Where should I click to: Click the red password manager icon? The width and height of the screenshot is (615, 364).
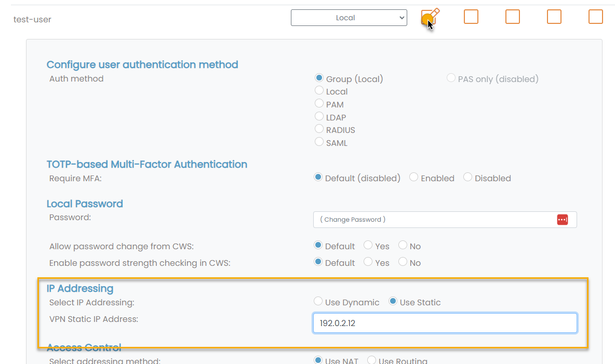563,220
